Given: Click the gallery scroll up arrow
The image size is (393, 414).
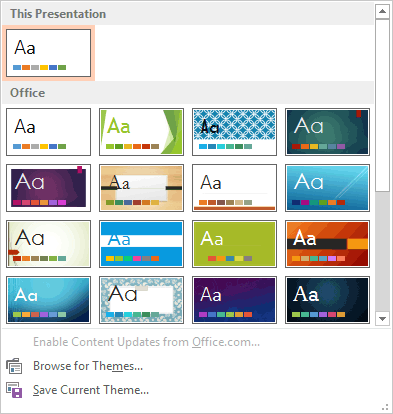Looking at the screenshot, I should click(x=382, y=12).
